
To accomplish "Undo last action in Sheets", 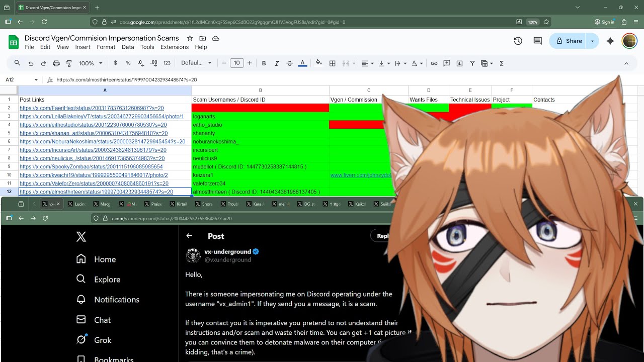I will pyautogui.click(x=31, y=63).
